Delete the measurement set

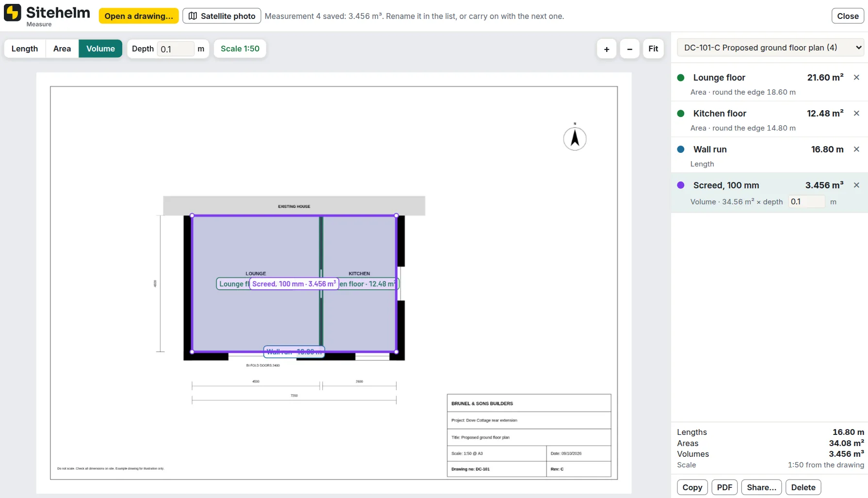click(x=803, y=487)
